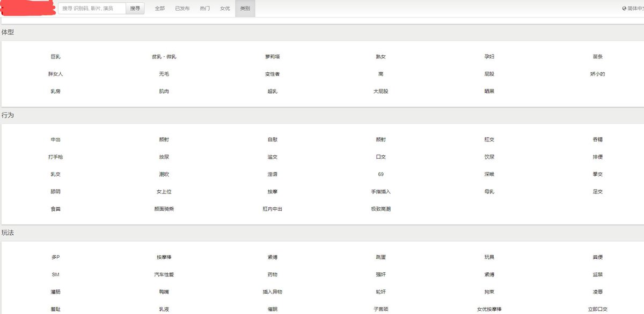Open the 热门 tab
Screen dimensions: 644x314
(205, 9)
